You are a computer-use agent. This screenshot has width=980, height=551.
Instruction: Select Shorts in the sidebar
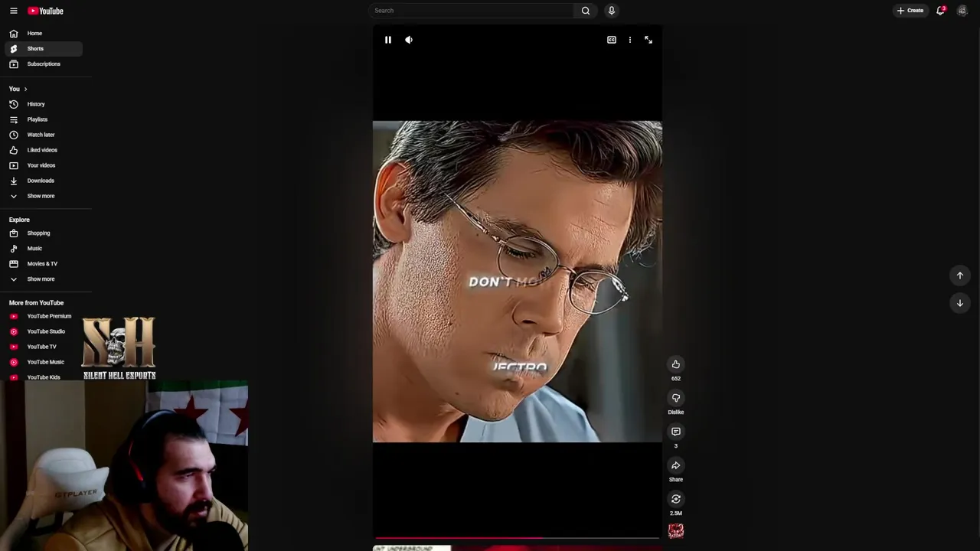pyautogui.click(x=44, y=49)
